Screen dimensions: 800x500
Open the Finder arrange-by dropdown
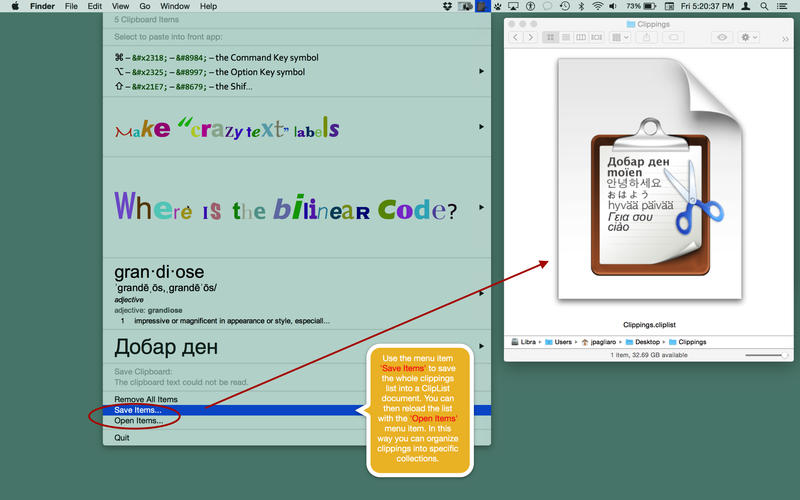pyautogui.click(x=620, y=37)
